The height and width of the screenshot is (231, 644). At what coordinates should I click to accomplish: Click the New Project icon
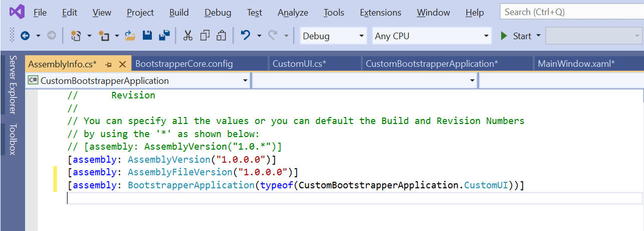click(76, 36)
